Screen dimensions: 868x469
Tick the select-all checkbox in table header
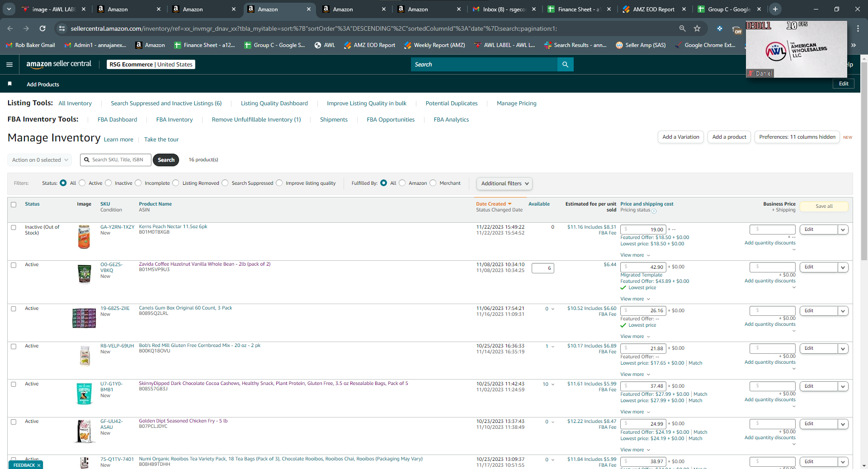[14, 205]
